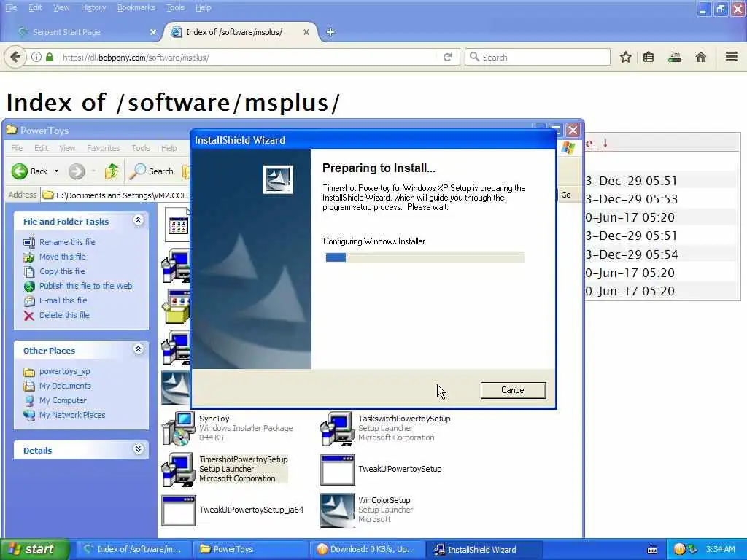Click Rename this file task

(67, 242)
